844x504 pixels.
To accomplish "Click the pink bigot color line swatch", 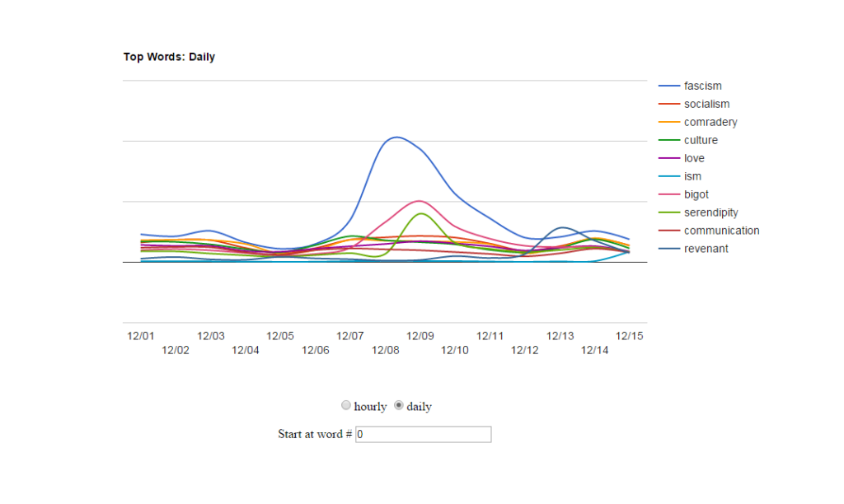I will (669, 195).
